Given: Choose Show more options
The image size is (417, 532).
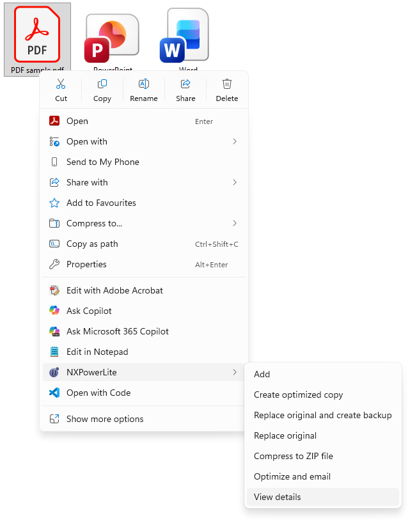Looking at the screenshot, I should point(144,419).
